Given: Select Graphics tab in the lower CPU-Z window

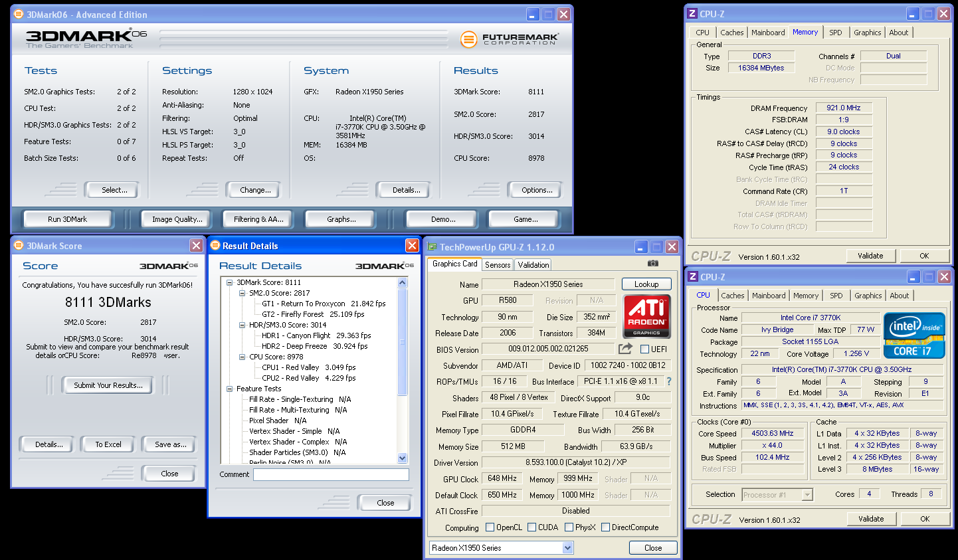Looking at the screenshot, I should click(x=868, y=296).
